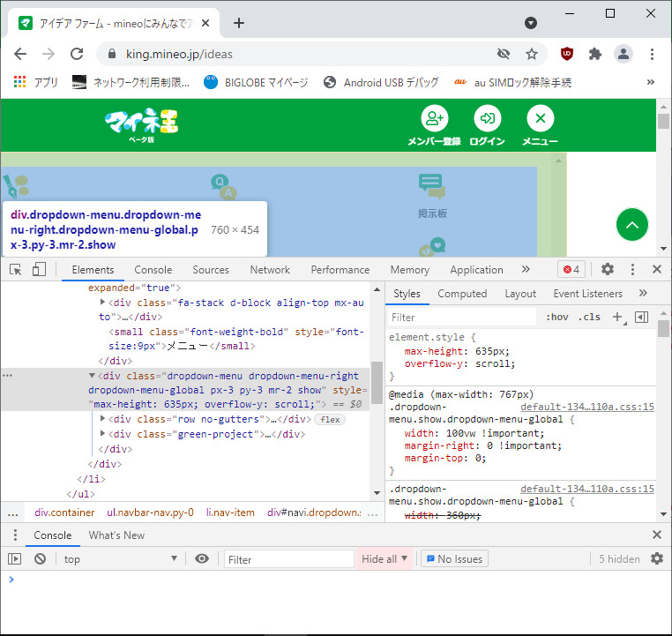Click the green scroll-to-top arrow button
Viewport: 672px width, 636px height.
click(x=631, y=226)
